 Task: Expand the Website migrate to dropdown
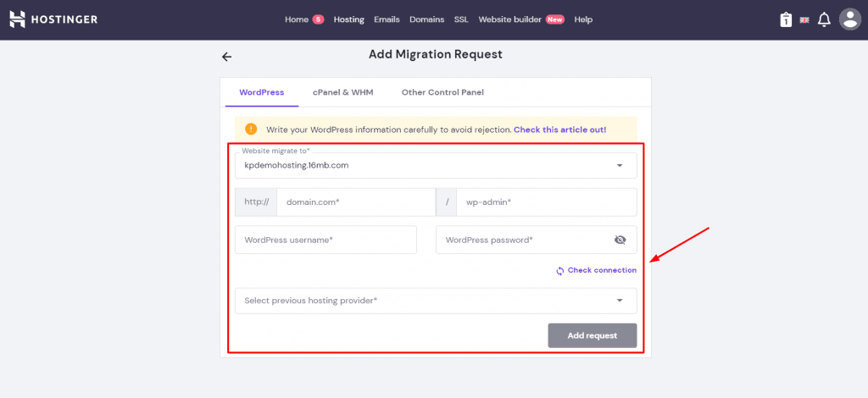[x=620, y=165]
